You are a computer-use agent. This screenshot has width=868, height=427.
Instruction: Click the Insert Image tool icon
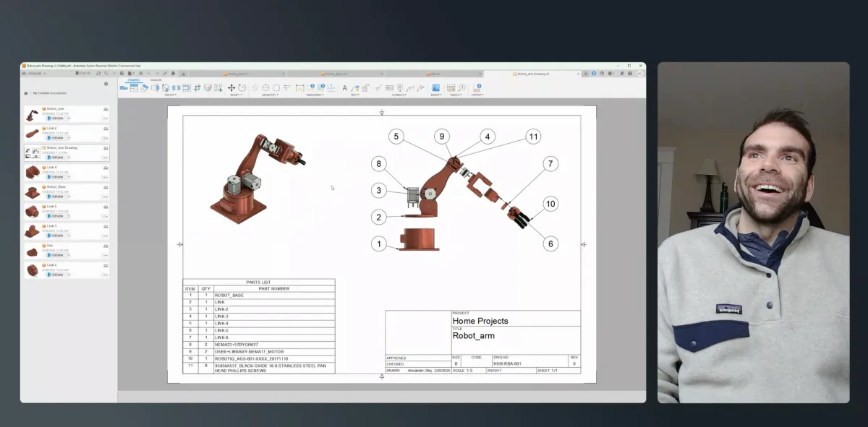tap(435, 88)
